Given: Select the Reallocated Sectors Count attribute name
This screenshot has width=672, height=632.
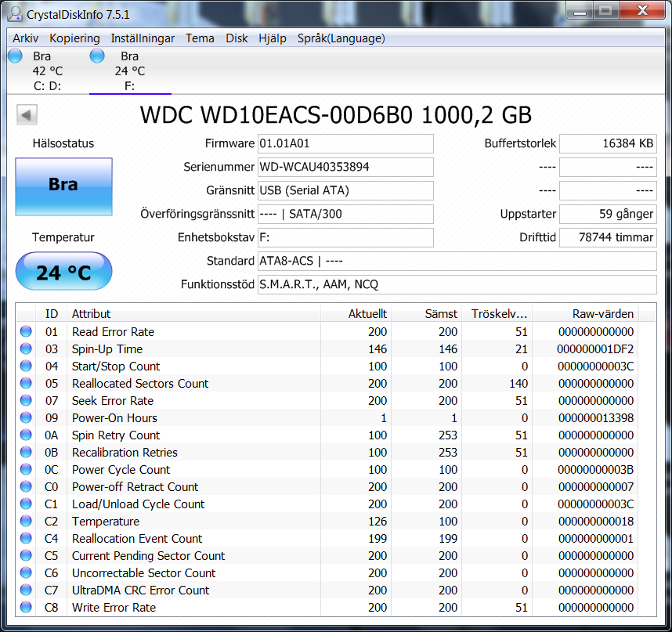Looking at the screenshot, I should point(140,384).
